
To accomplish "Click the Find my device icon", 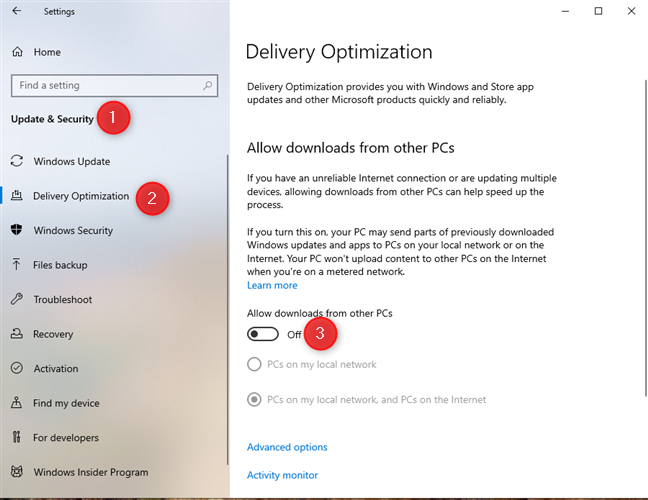I will point(17,402).
